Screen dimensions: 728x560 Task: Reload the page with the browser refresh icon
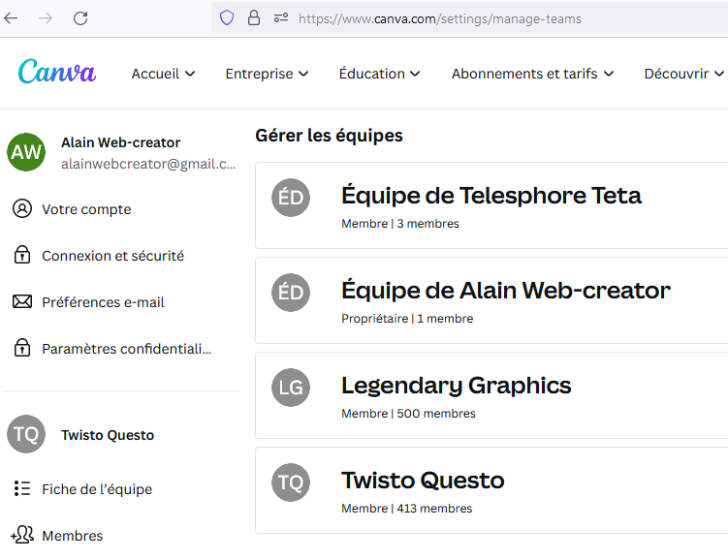[80, 18]
